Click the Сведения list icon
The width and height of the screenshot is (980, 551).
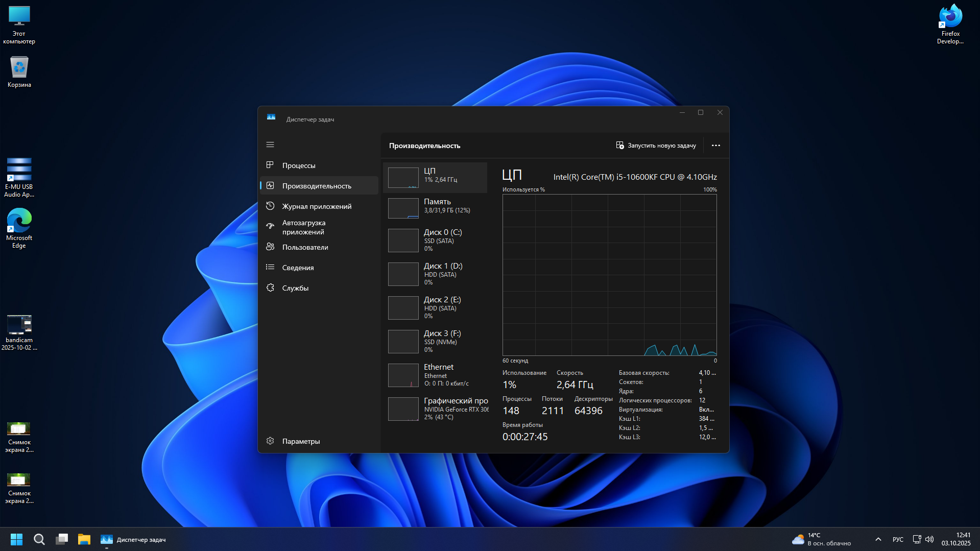pyautogui.click(x=270, y=267)
